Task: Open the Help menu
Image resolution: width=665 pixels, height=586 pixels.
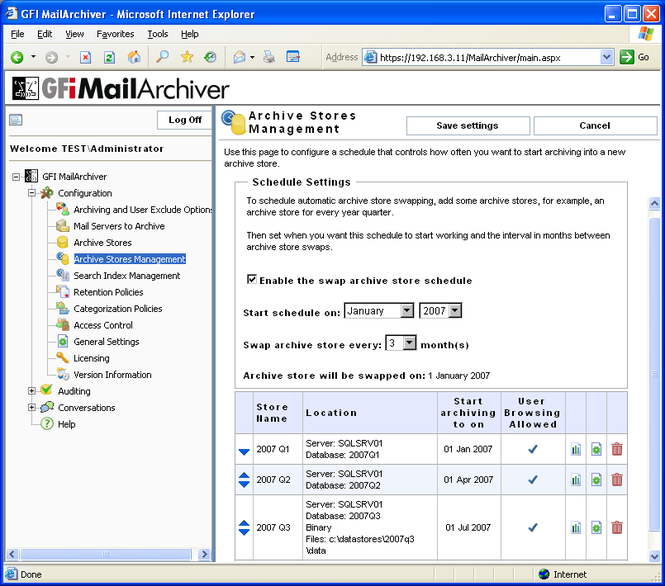Action: coord(190,34)
